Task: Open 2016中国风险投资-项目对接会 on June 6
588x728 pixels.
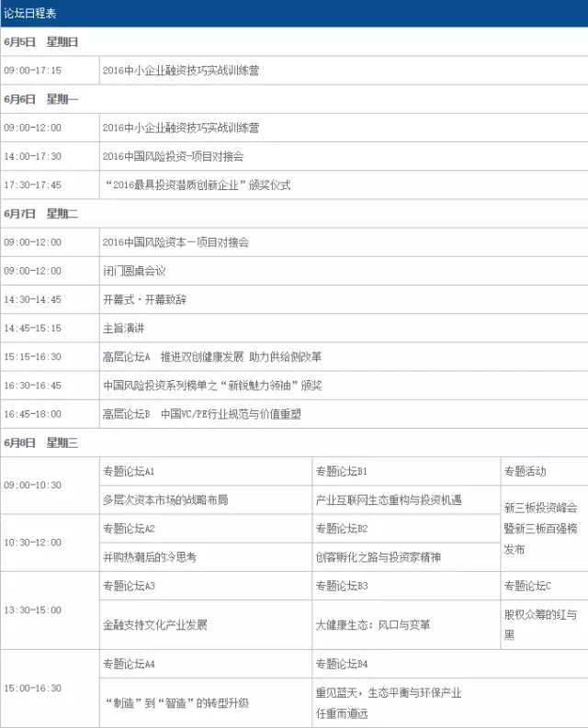Action: [173, 156]
